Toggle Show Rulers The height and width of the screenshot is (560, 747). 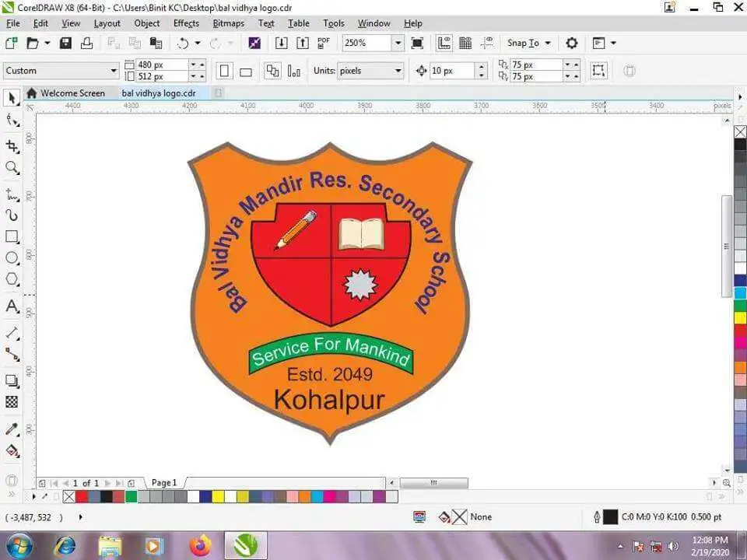pyautogui.click(x=444, y=44)
